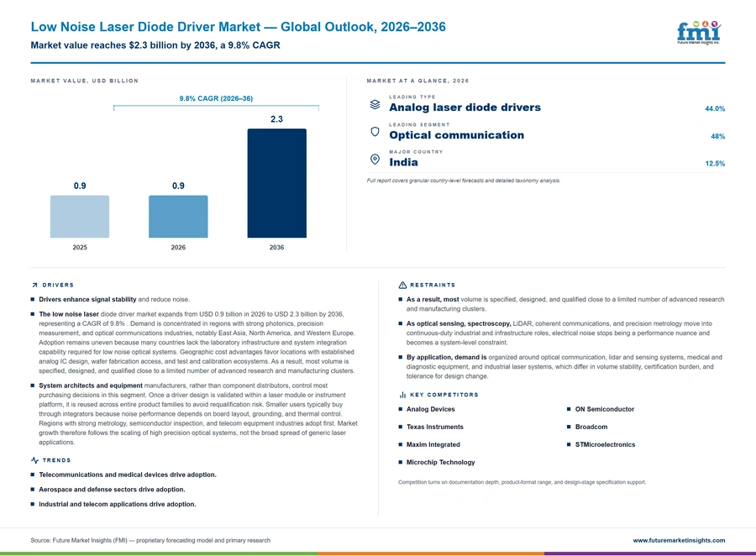Click the Microchip Technology competitor
756x556 pixels.
[441, 463]
